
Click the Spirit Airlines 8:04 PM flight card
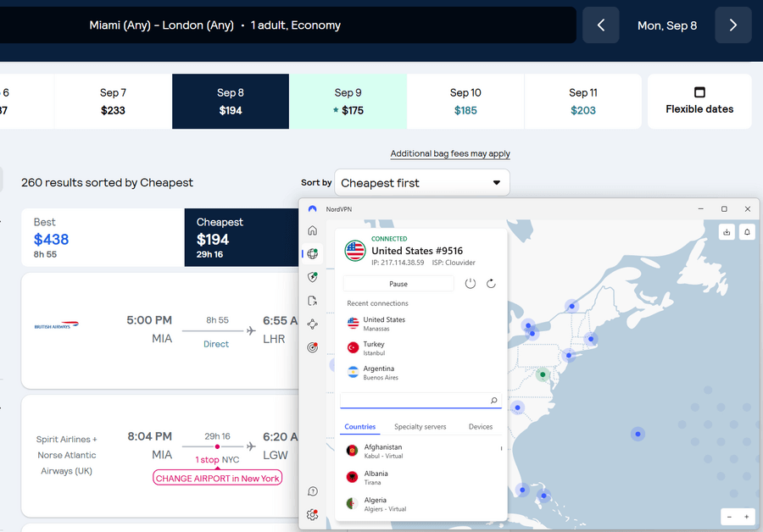(x=160, y=456)
